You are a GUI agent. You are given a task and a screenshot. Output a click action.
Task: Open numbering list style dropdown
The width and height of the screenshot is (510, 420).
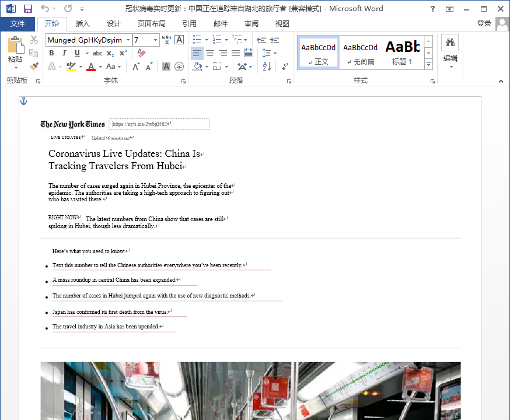[x=227, y=40]
